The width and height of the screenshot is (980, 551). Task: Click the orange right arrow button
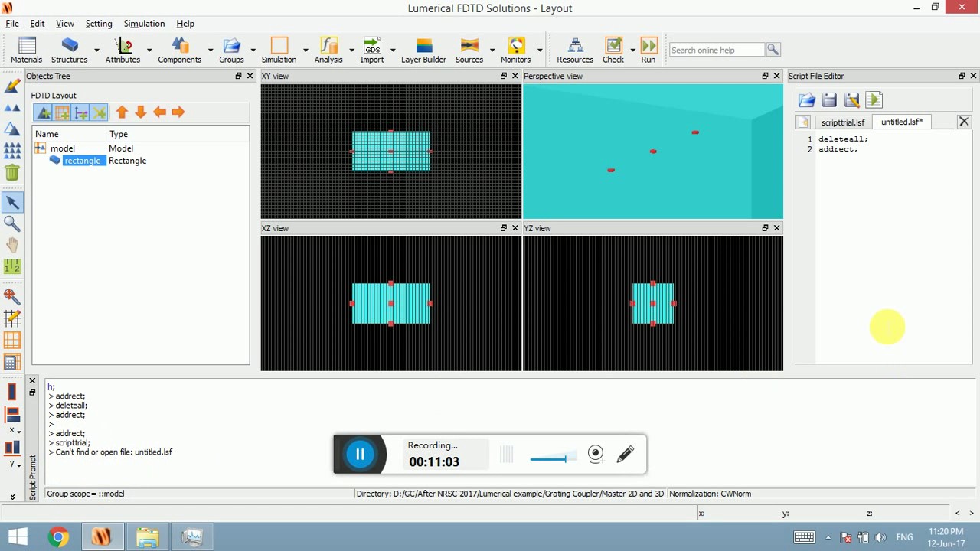click(x=178, y=112)
